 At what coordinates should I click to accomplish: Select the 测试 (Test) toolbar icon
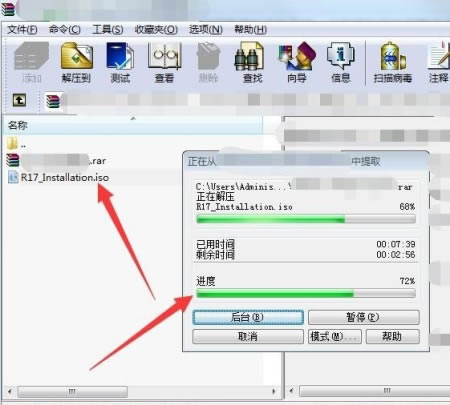120,63
